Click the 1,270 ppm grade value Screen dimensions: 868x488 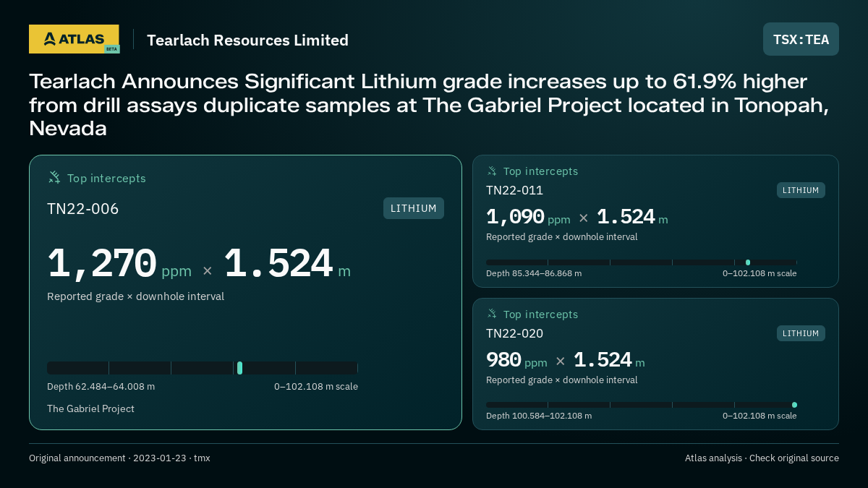(x=119, y=264)
